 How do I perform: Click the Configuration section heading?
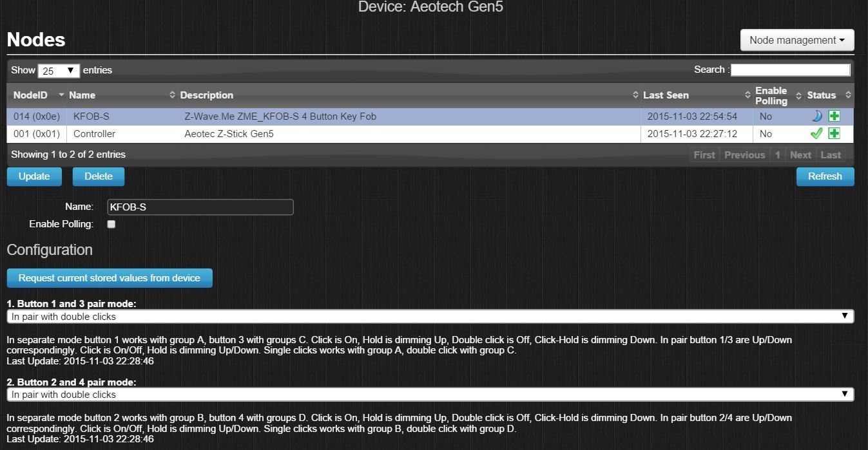50,250
